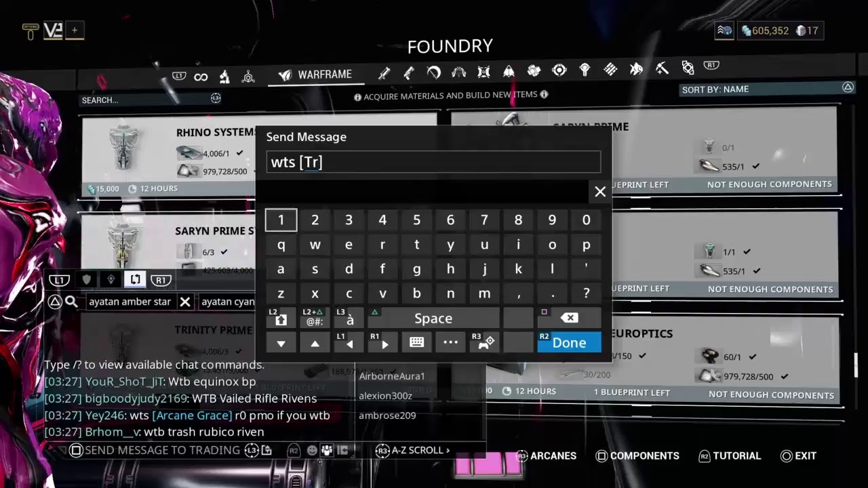Tap the letter q key
The image size is (868, 488).
281,245
